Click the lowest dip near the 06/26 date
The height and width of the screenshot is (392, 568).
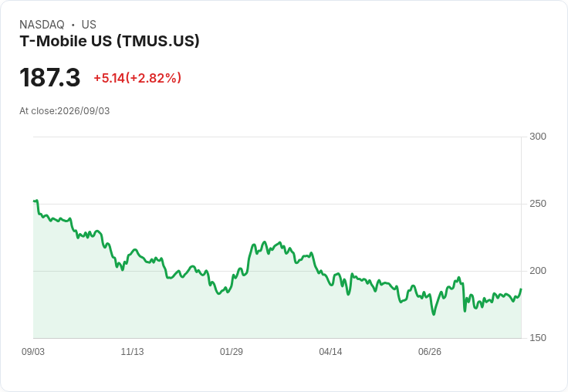click(x=434, y=314)
